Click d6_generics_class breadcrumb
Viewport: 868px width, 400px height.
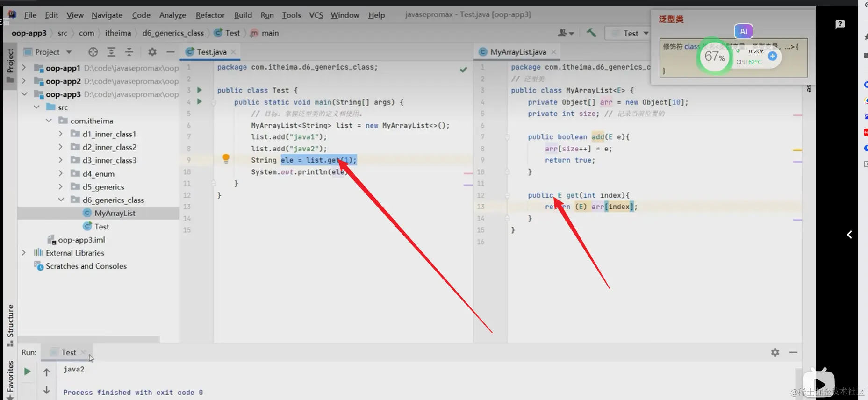[x=173, y=33]
